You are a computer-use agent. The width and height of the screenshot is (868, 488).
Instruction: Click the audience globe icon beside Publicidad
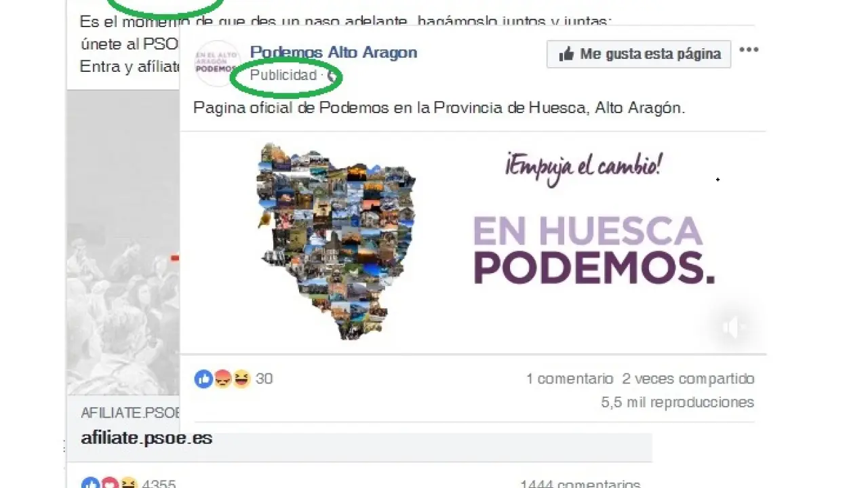(x=332, y=76)
